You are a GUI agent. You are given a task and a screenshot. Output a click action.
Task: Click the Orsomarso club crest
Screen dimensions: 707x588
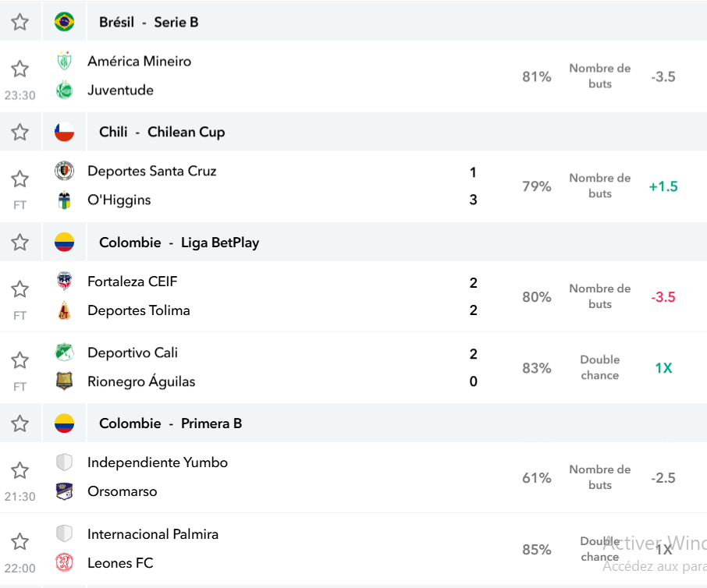(65, 491)
